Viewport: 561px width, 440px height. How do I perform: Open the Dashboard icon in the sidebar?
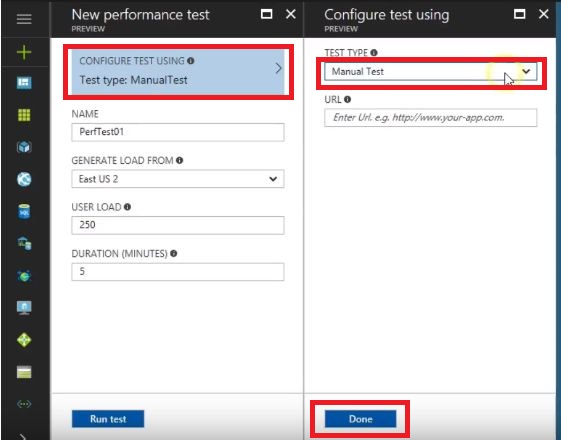(x=24, y=83)
